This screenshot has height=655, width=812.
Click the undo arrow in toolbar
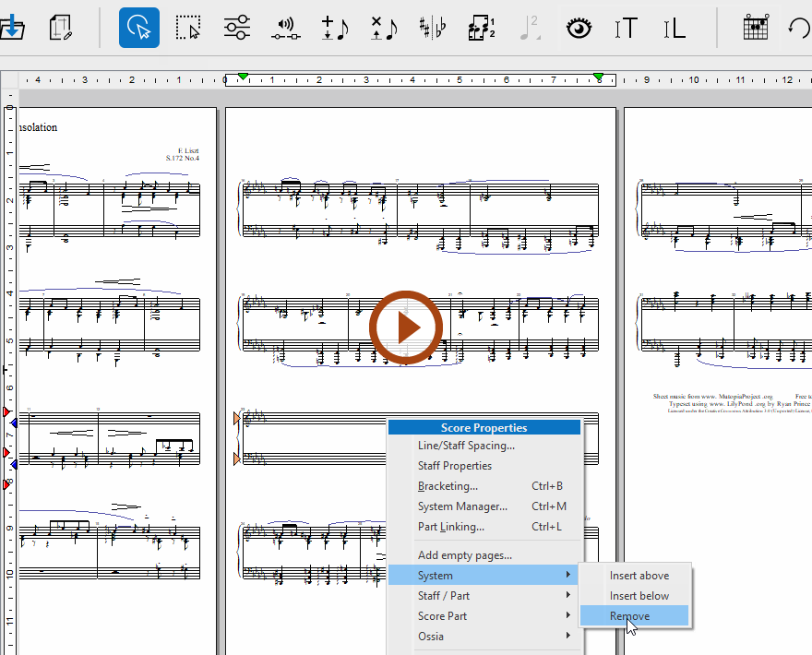coord(800,28)
